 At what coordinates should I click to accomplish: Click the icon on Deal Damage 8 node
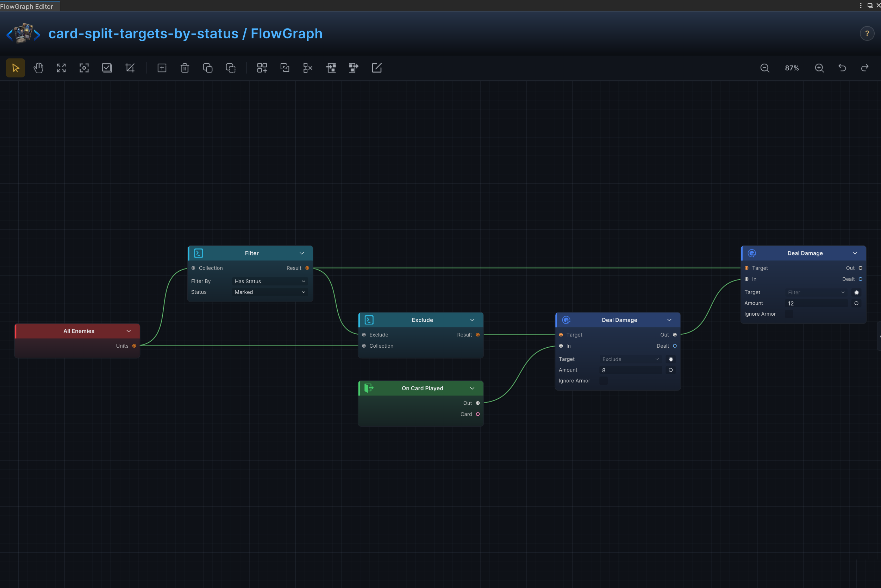point(566,320)
